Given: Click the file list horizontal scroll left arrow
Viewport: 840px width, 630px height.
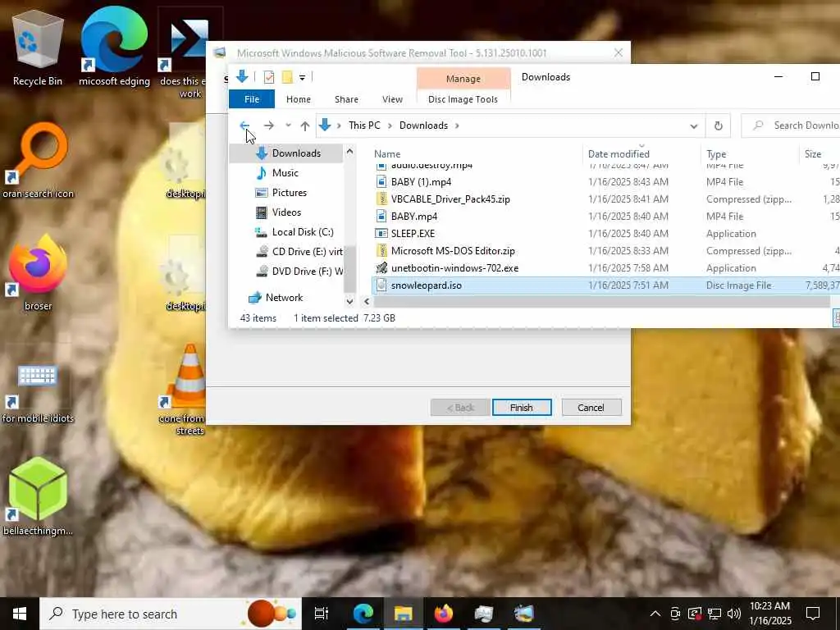Looking at the screenshot, I should 367,302.
